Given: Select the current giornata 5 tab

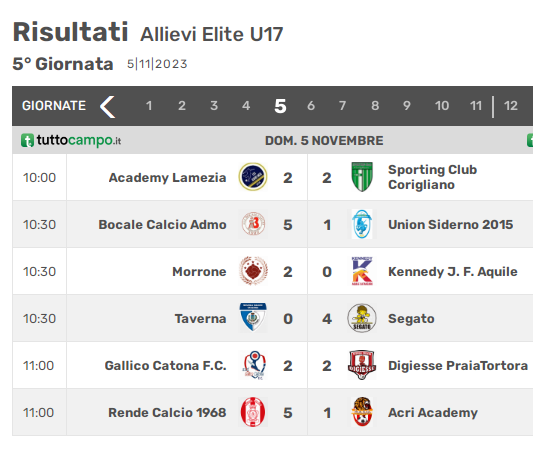Looking at the screenshot, I should 280,106.
